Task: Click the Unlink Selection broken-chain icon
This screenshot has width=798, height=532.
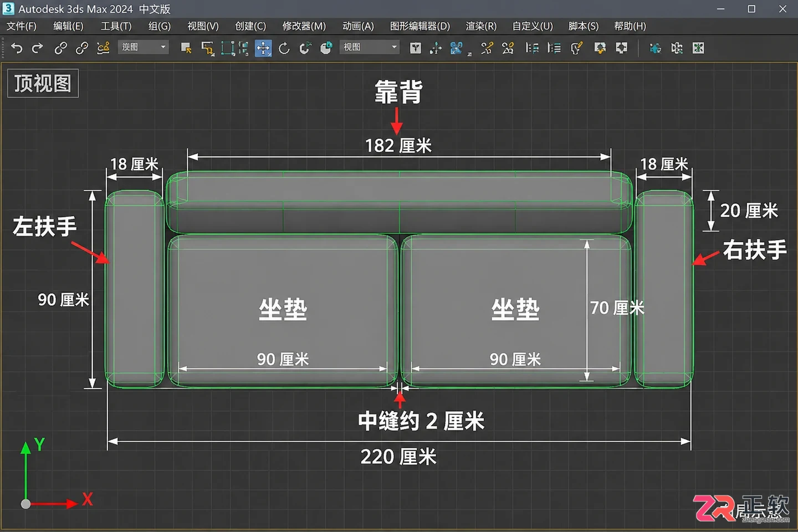Action: (81, 48)
